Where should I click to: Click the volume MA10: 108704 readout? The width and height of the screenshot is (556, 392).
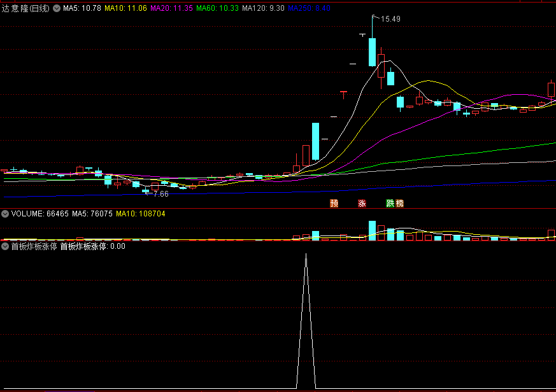(x=140, y=214)
